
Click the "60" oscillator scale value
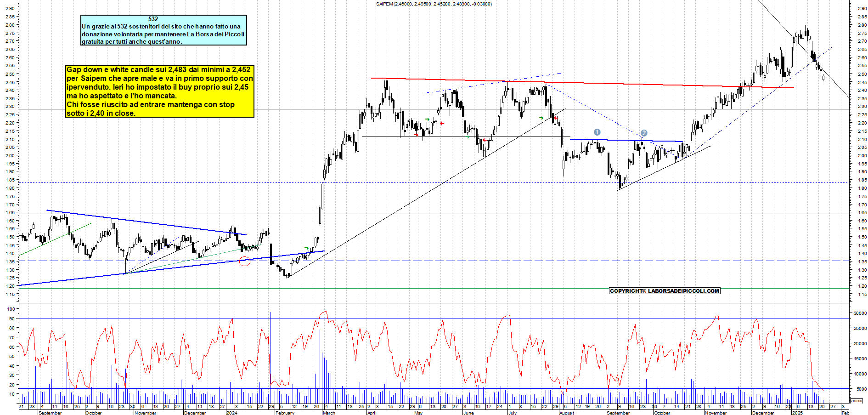pos(12,347)
